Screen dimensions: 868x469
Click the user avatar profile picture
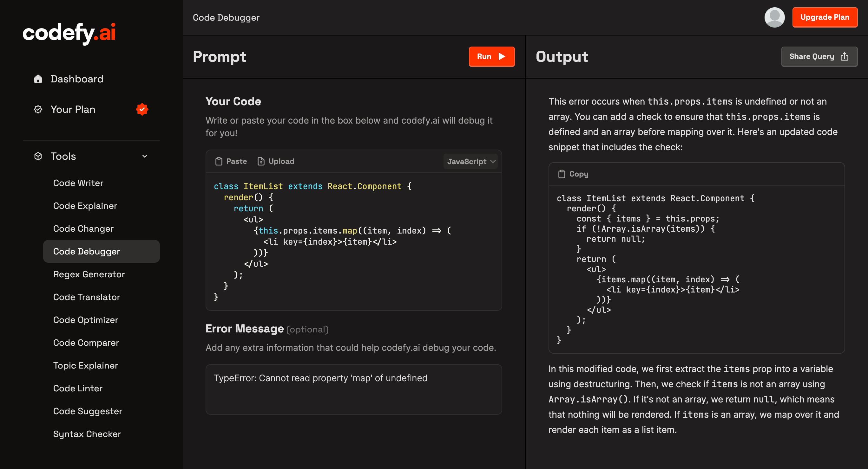[x=774, y=17]
